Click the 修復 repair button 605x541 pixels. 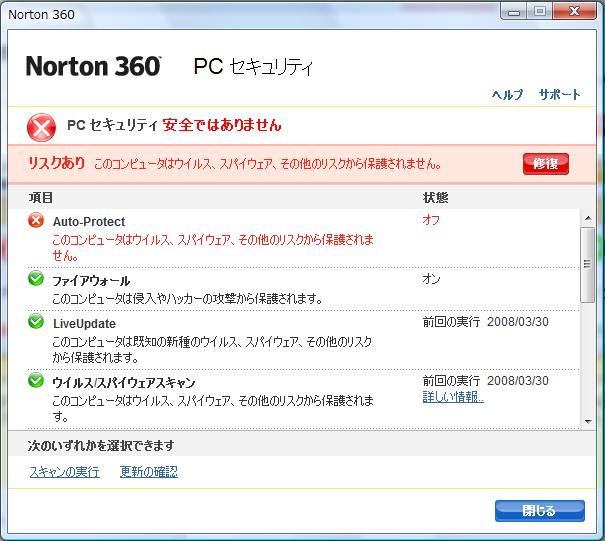[546, 164]
